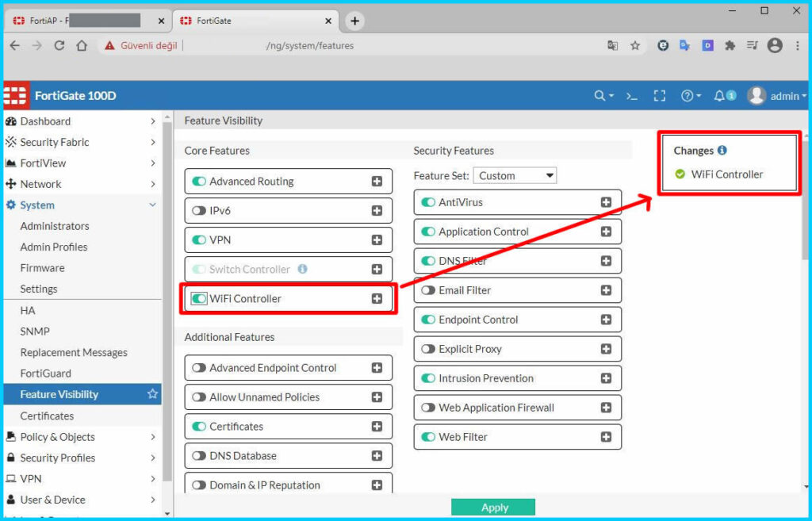Enable Allow Unnamed Policies toggle
Screen dimensions: 812x521
(199, 397)
